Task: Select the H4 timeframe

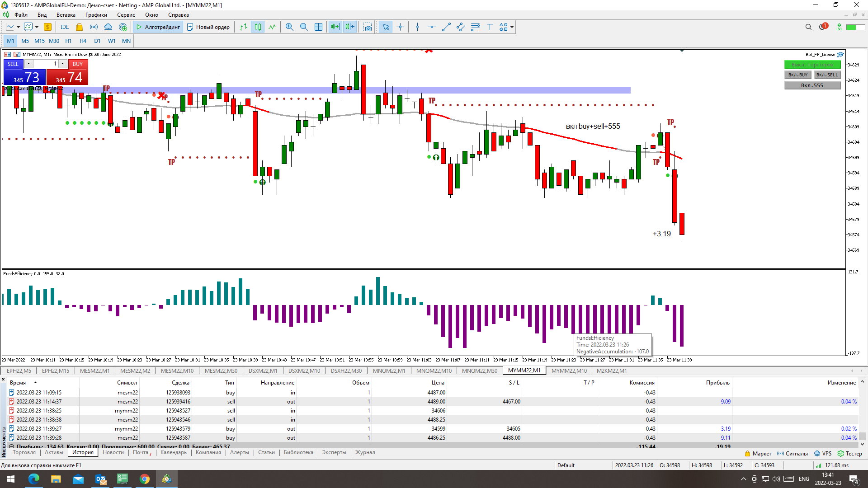Action: [x=83, y=41]
